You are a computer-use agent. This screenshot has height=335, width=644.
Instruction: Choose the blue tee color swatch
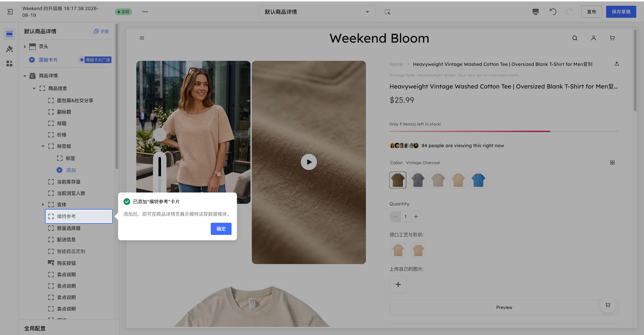click(x=478, y=180)
